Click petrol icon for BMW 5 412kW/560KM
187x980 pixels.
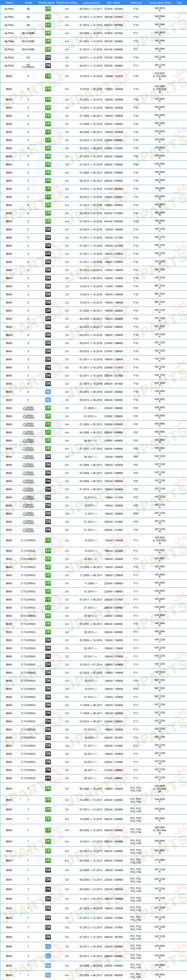click(48, 189)
